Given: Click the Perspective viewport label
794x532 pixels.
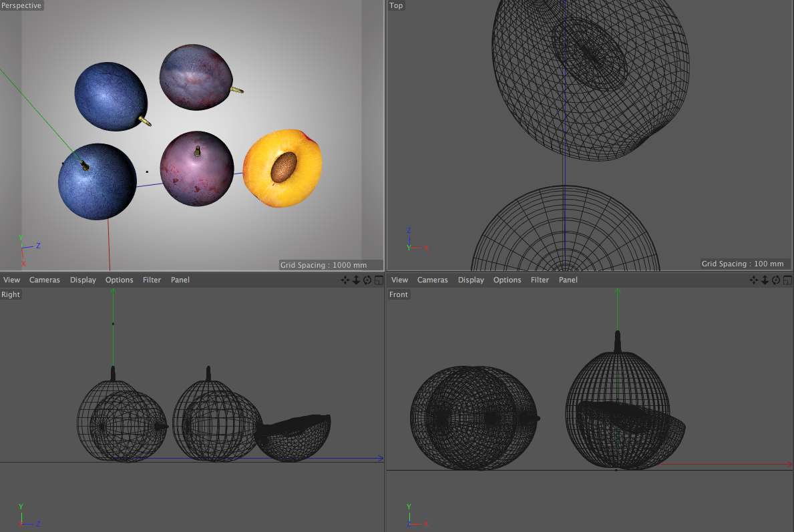Looking at the screenshot, I should point(21,5).
